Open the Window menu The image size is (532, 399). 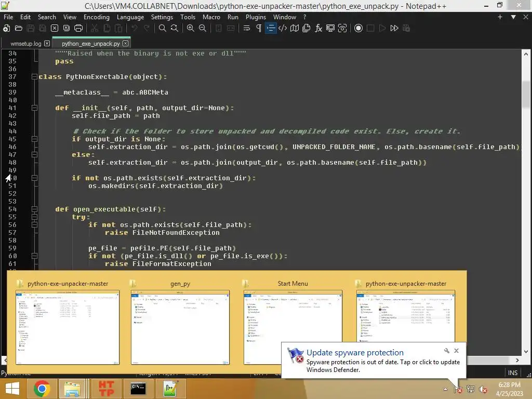285,17
